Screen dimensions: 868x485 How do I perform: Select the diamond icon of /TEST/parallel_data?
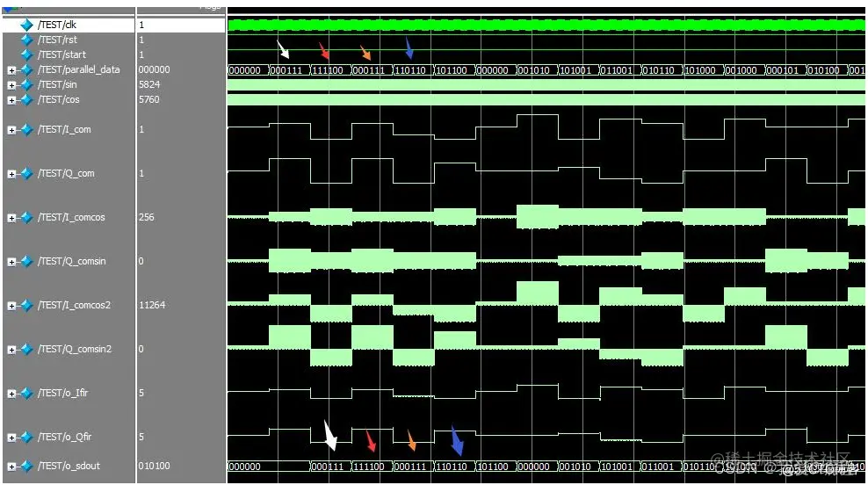tap(26, 69)
